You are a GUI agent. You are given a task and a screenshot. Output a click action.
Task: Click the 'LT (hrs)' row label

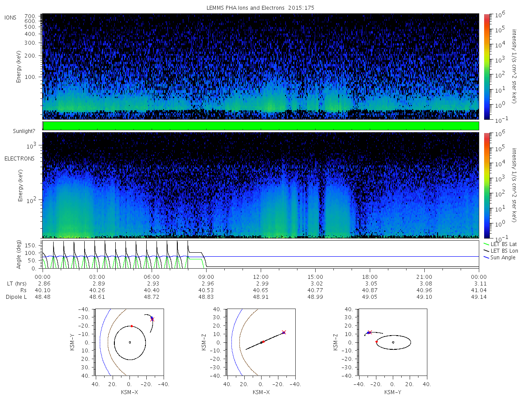click(17, 283)
